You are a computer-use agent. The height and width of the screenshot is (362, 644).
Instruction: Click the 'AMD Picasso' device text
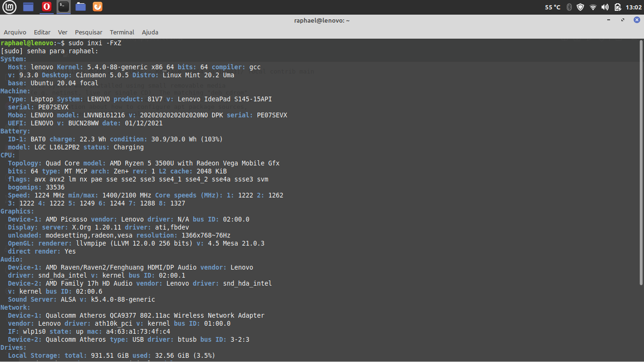tap(66, 219)
